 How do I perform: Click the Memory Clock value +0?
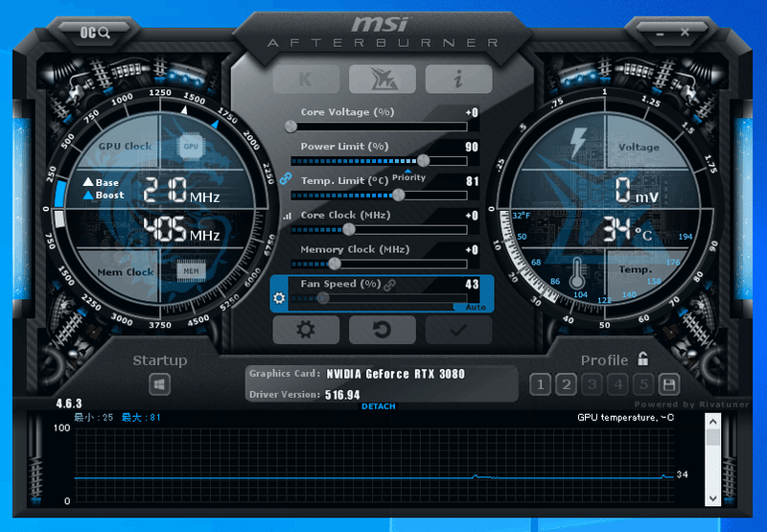pyautogui.click(x=472, y=250)
